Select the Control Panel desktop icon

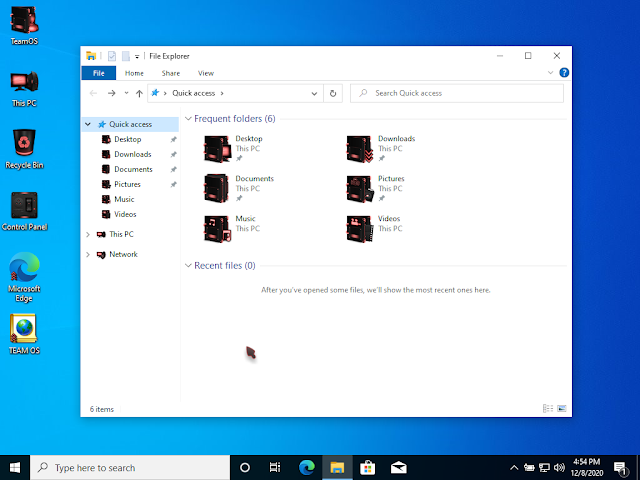click(x=24, y=211)
